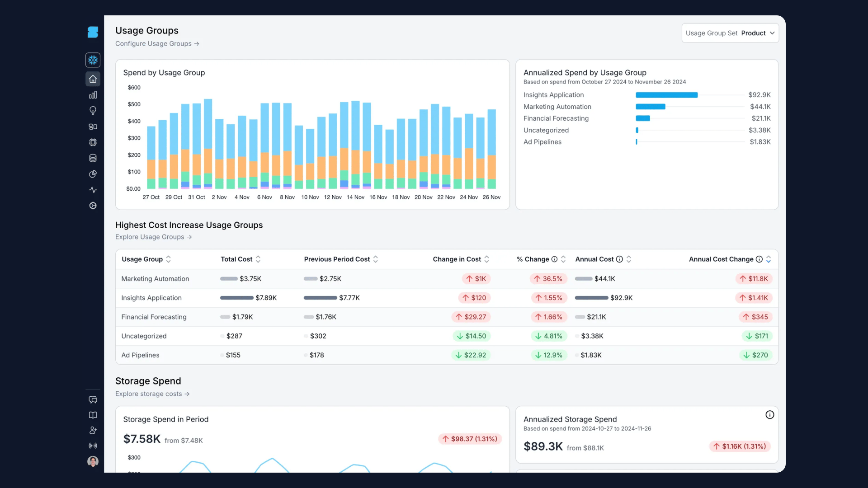Screen dimensions: 868x488
Task: Click the $1.16K (1.31%) annualized change badge
Action: [x=740, y=446]
